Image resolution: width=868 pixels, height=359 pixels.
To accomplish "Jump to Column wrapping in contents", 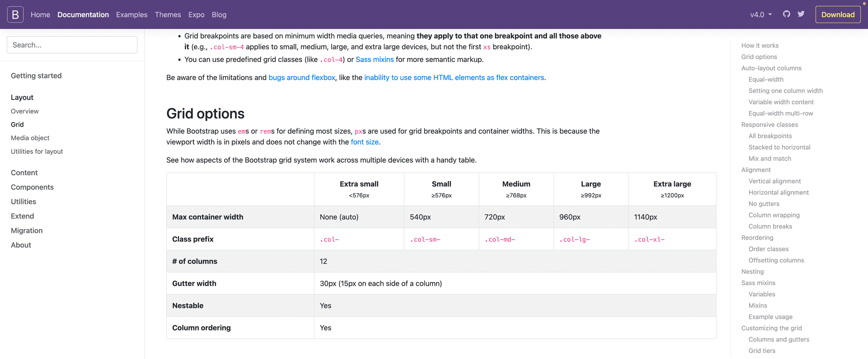I will 774,215.
